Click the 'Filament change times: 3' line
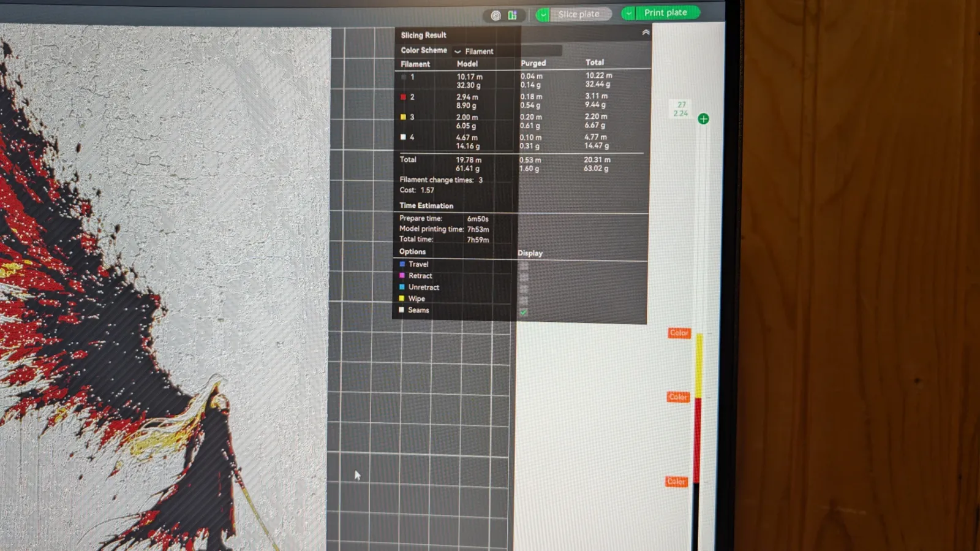980x551 pixels. coord(441,180)
